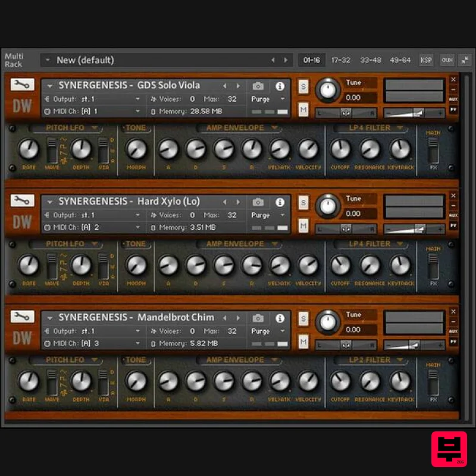Open instrument menu arrow beside GDS Solo Viola
Viewport: 476px width, 476px height.
(50, 86)
